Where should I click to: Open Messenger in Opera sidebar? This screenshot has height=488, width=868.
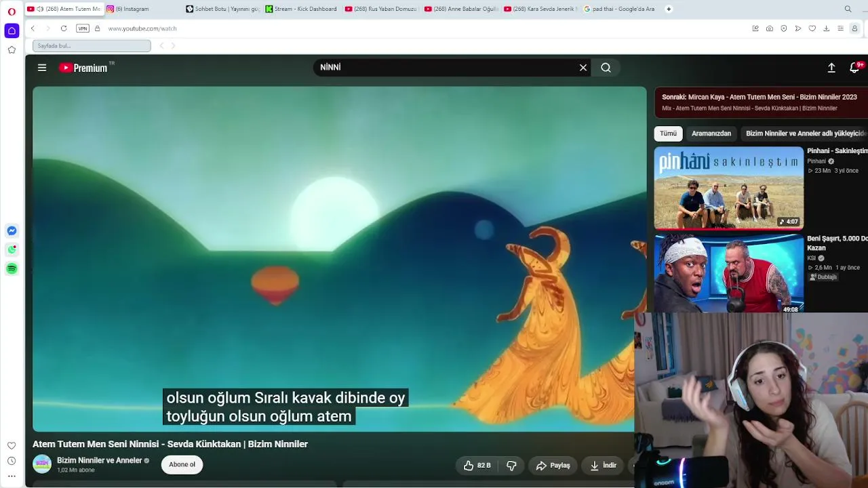(12, 230)
